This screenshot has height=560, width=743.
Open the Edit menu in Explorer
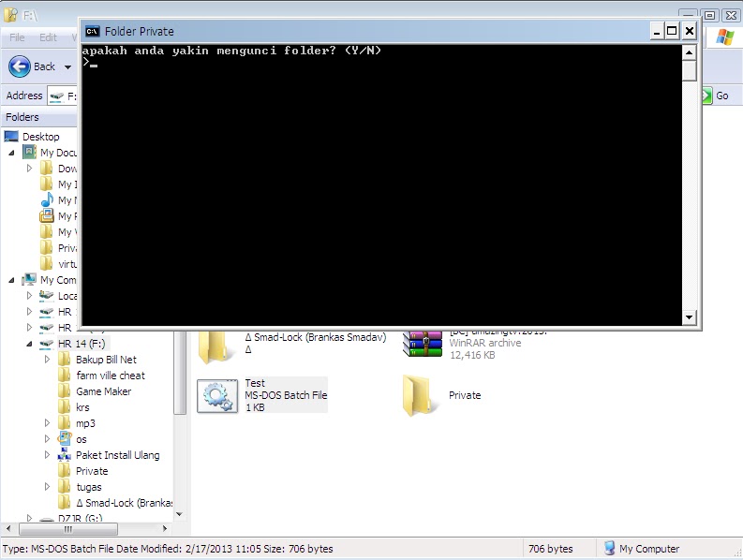pos(48,37)
